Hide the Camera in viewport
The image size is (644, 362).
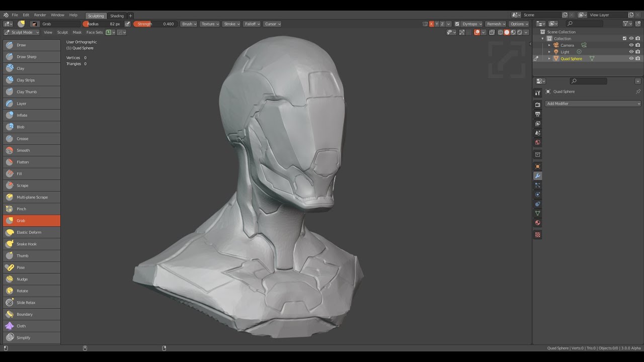631,45
